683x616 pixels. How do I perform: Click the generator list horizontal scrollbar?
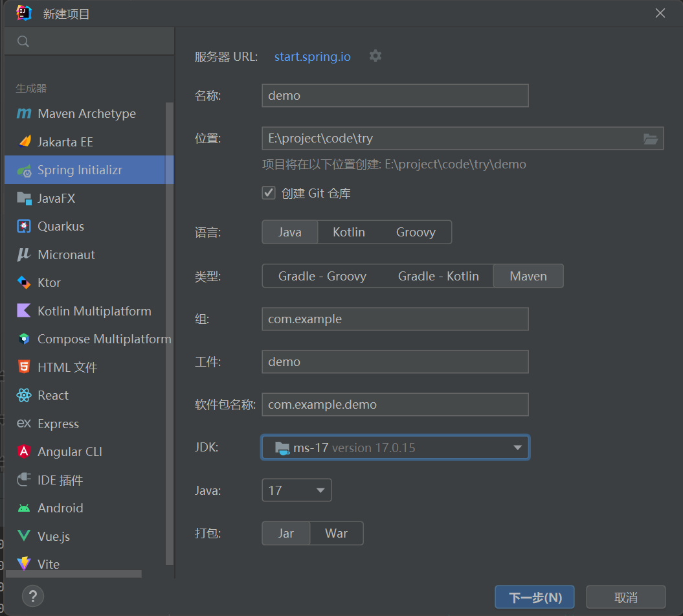pos(73,574)
